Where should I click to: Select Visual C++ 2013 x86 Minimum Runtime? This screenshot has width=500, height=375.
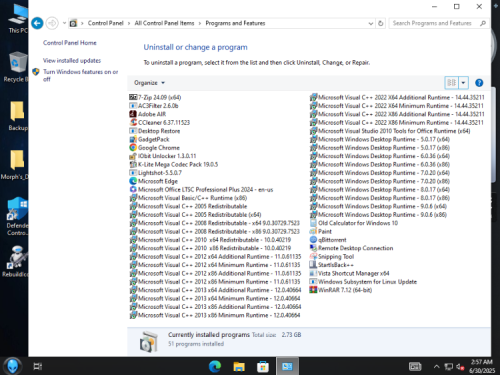click(x=215, y=315)
